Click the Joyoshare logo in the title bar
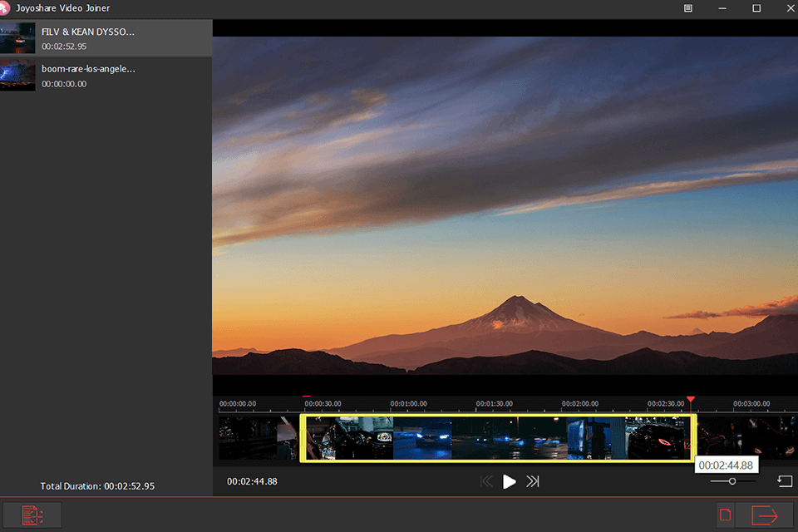The image size is (798, 532). click(8, 8)
